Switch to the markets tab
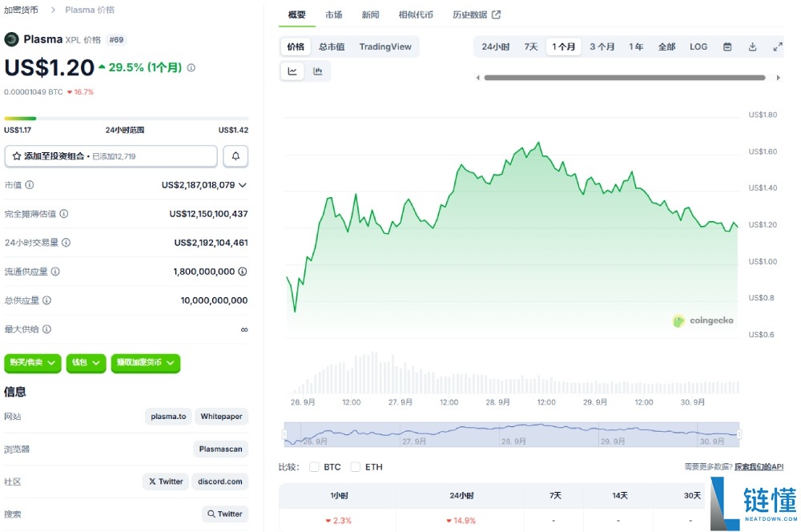 333,14
